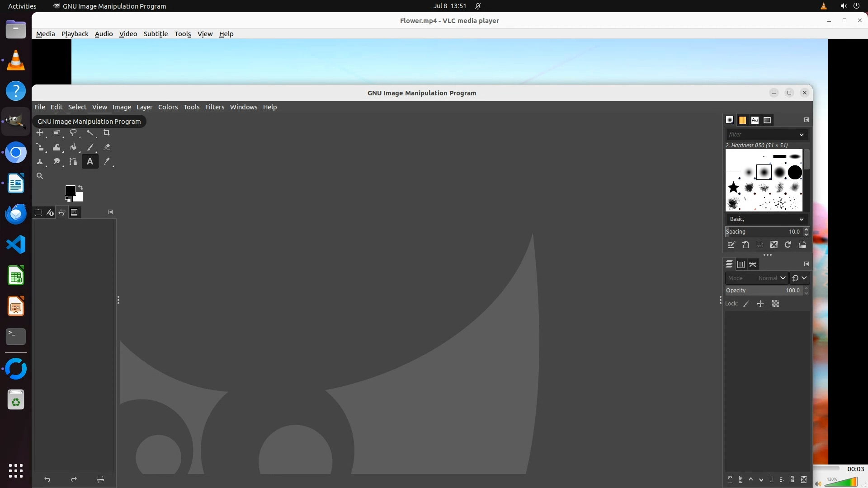Pick the black star brush thumbnail
Viewport: 868px width, 488px height.
[x=733, y=188]
